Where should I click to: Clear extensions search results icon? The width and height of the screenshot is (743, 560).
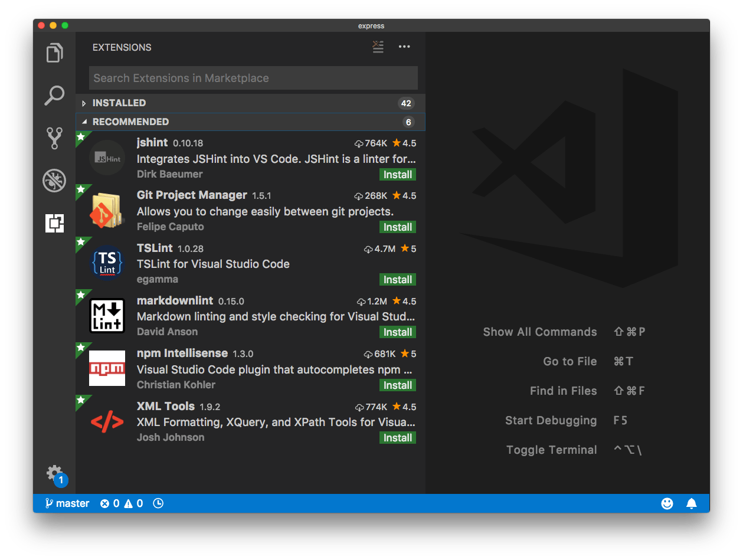coord(378,47)
